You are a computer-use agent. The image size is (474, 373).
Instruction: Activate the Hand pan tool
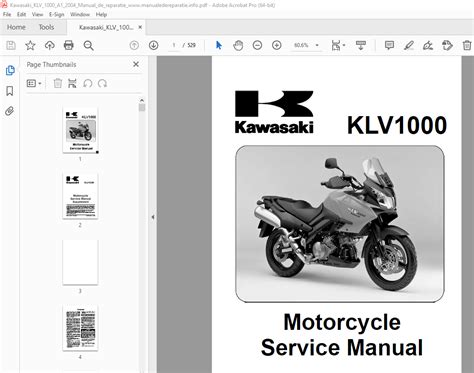238,45
